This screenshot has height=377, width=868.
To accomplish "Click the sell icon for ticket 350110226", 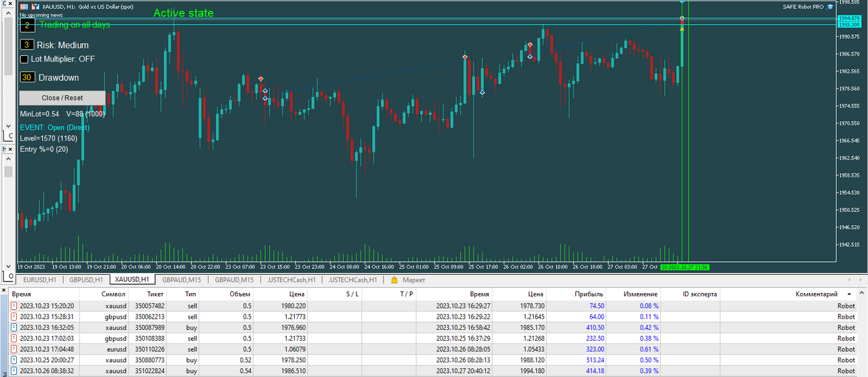I will [x=14, y=349].
